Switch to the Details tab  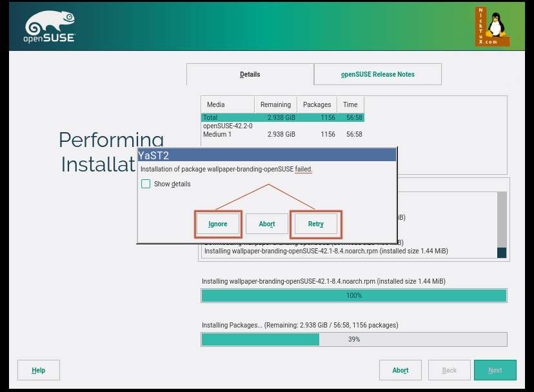[250, 74]
